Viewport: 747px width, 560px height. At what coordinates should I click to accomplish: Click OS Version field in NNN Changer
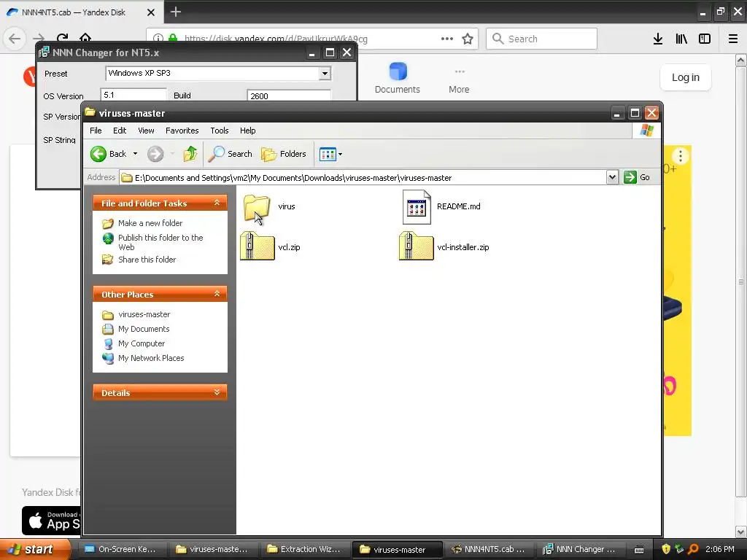(x=134, y=94)
